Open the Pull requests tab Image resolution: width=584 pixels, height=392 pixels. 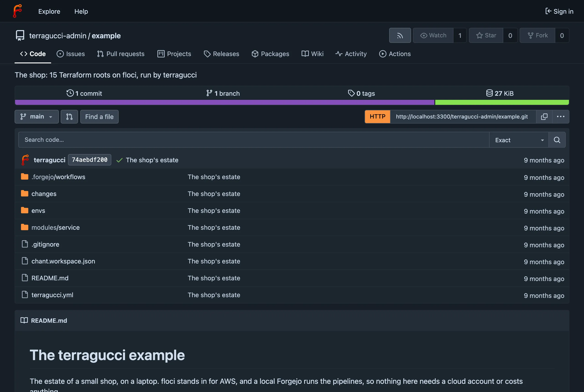pyautogui.click(x=121, y=54)
